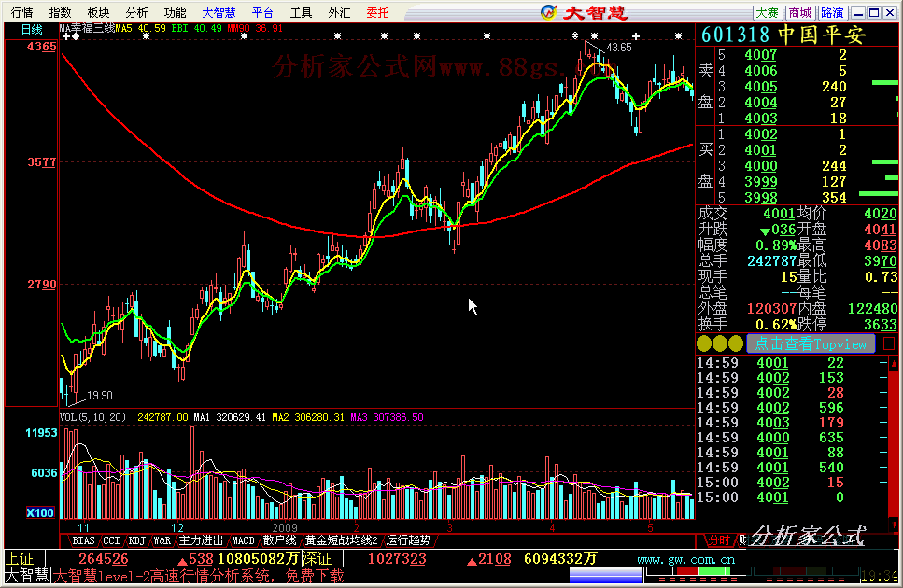Click the 19.90 low price annotation
Viewport: 903px width, 588px height.
(100, 396)
